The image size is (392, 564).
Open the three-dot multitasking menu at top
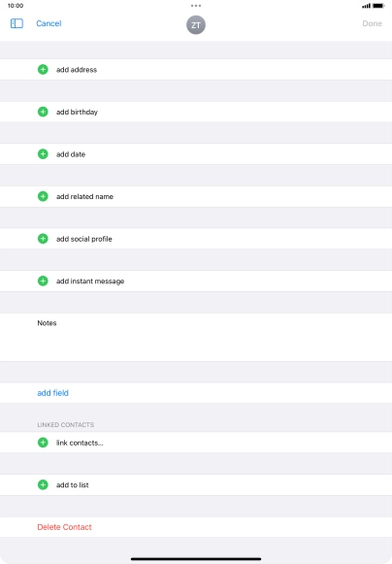196,6
